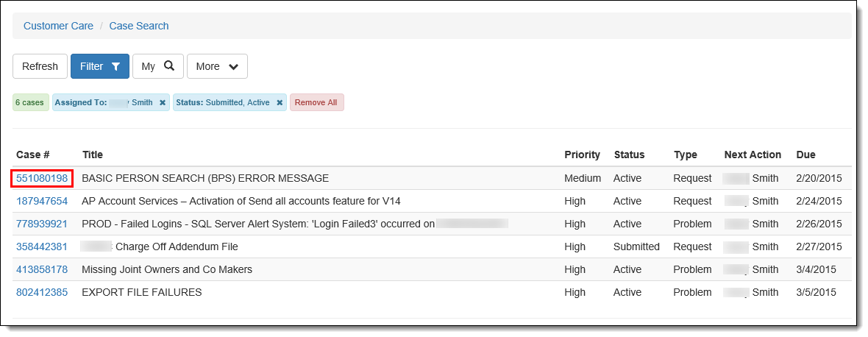Viewport: 868px width, 337px height.
Task: Open case 551080198
Action: 42,178
